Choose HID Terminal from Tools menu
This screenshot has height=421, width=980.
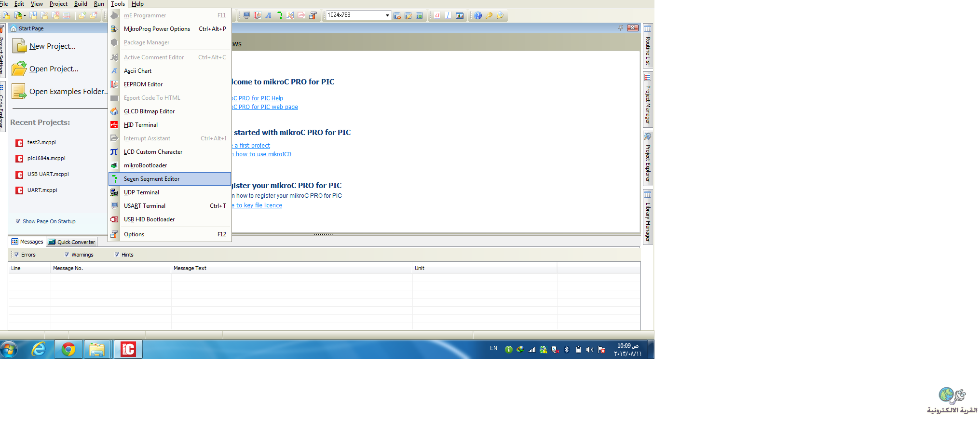(170, 125)
